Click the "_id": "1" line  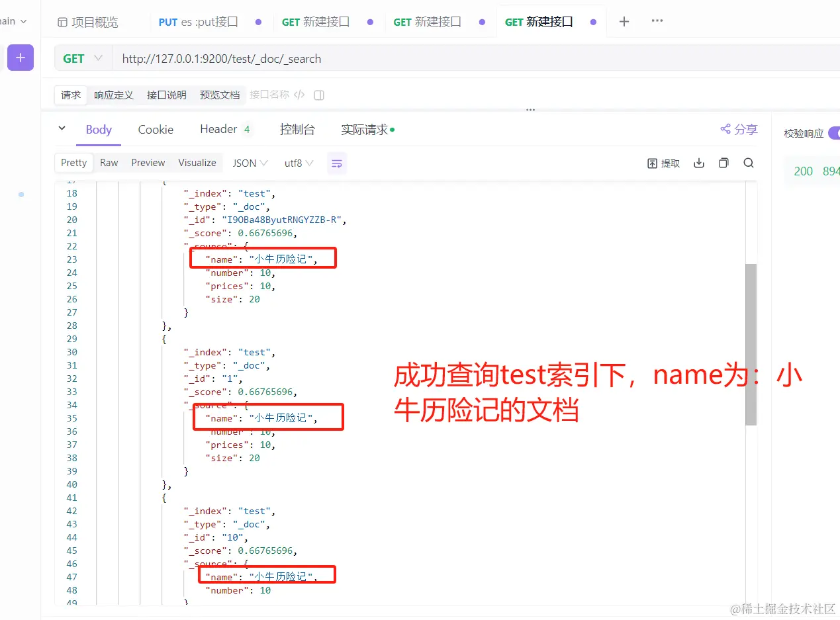pyautogui.click(x=213, y=378)
